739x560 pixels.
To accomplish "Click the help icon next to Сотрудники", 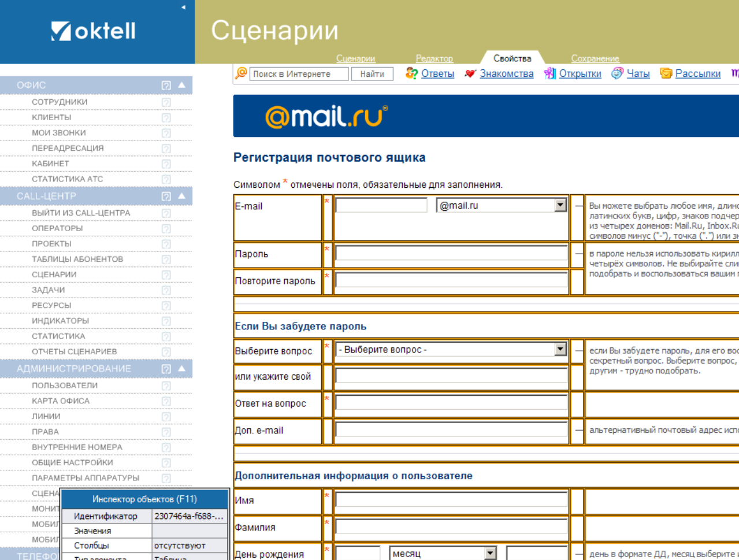I will click(x=166, y=102).
